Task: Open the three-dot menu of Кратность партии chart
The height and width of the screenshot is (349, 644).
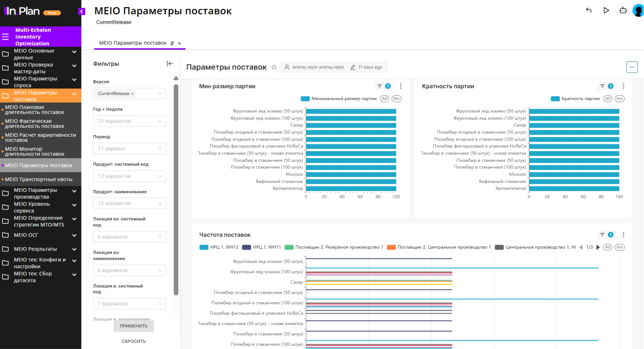Action: tap(623, 86)
